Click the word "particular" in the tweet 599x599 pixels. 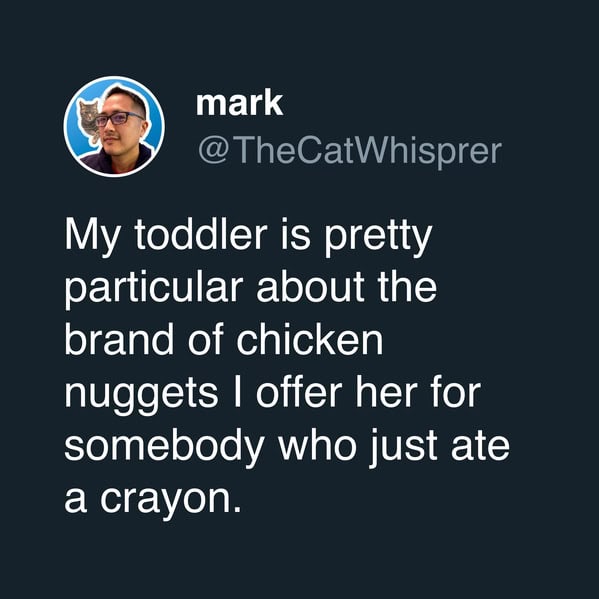154,290
